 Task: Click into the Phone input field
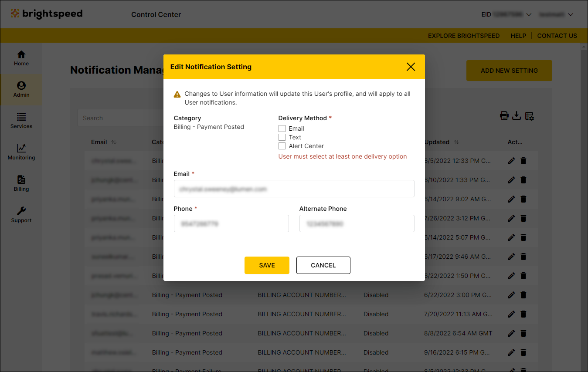tap(231, 223)
